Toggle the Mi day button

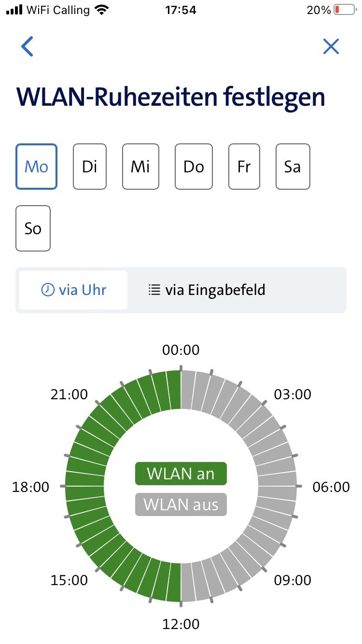[140, 167]
